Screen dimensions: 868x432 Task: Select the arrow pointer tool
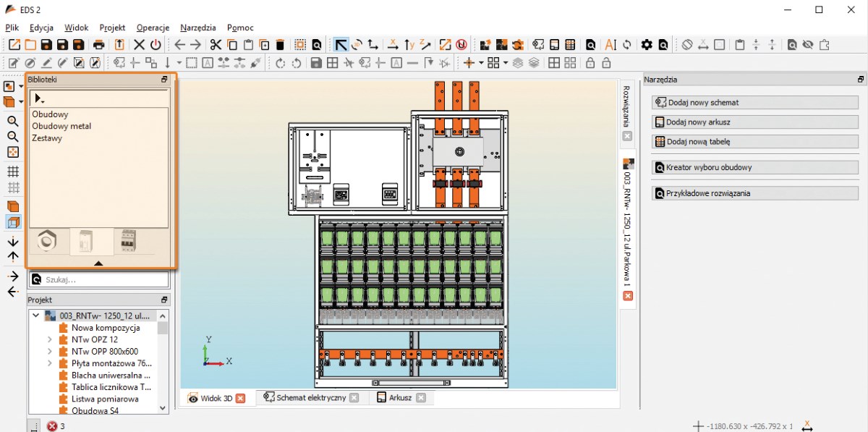[341, 45]
